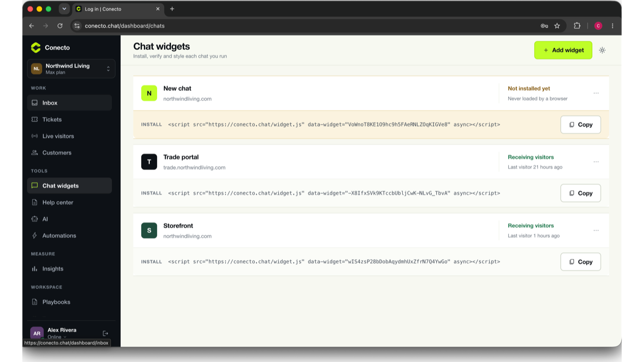
Task: Click the site information icon in address bar
Action: [x=77, y=26]
